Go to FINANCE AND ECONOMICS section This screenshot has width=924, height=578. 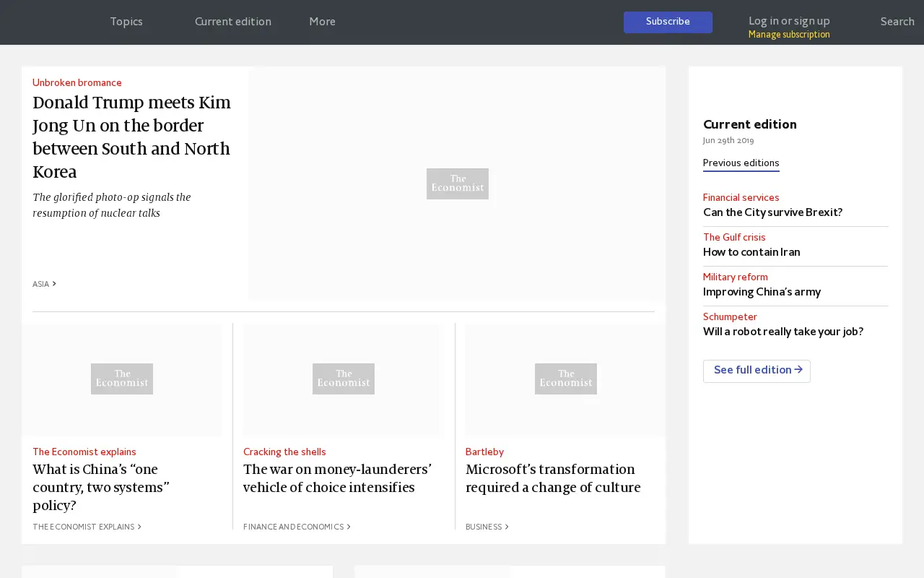point(297,527)
